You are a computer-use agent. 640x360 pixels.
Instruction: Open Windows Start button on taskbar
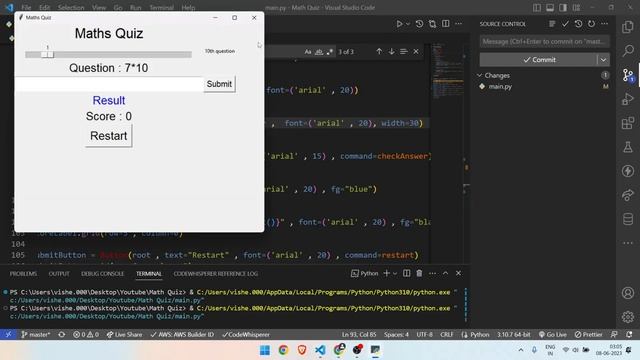[264, 350]
